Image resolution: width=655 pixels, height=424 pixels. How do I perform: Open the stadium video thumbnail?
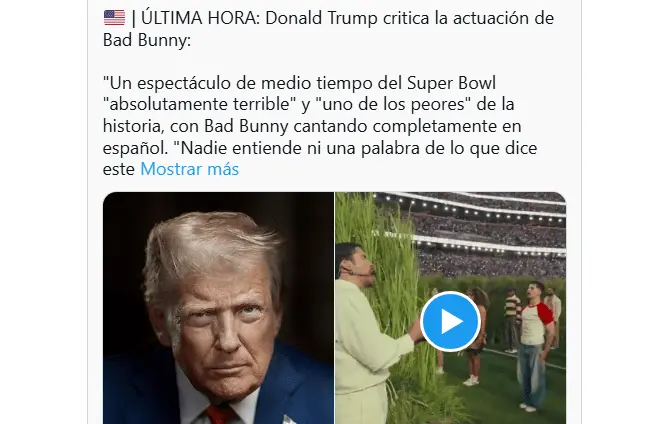tap(451, 308)
